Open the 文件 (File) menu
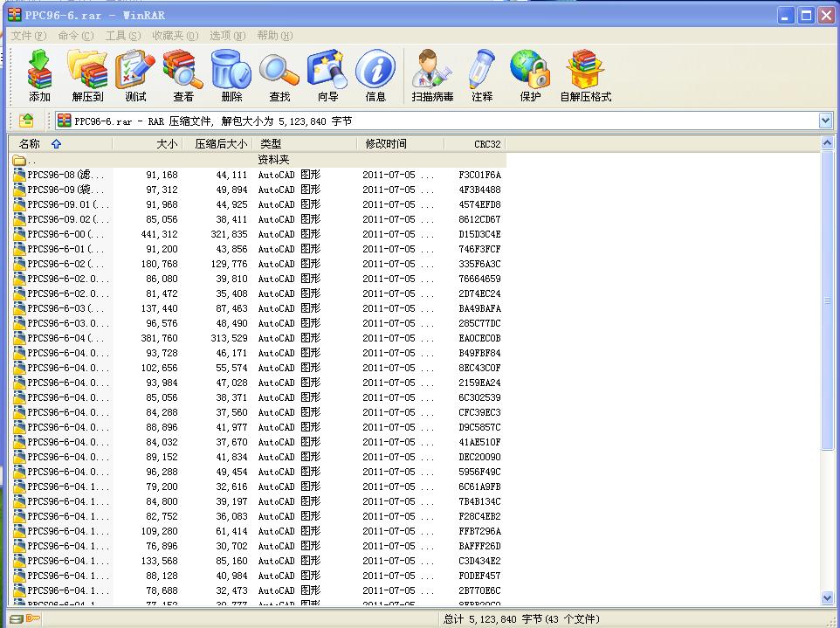840x628 pixels. [23, 35]
